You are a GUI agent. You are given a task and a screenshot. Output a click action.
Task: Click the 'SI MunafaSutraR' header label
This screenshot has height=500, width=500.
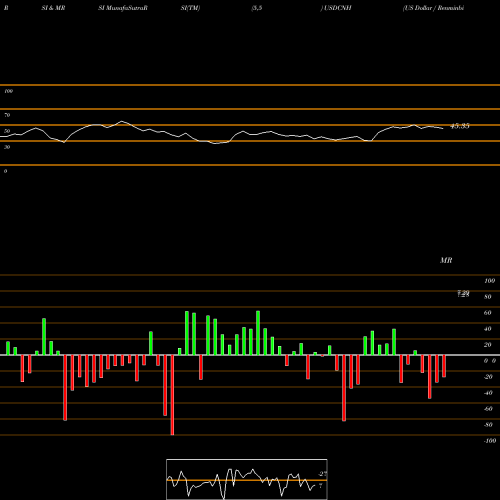tap(123, 8)
